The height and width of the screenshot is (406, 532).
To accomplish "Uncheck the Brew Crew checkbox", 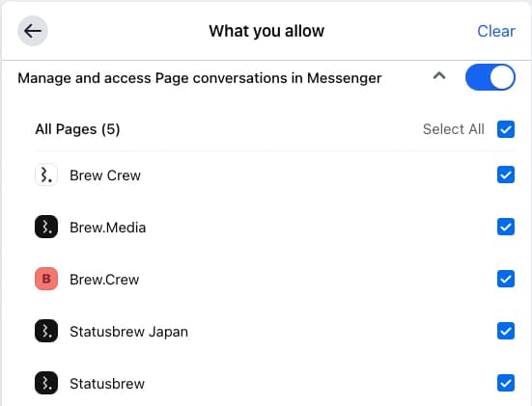I will 506,175.
